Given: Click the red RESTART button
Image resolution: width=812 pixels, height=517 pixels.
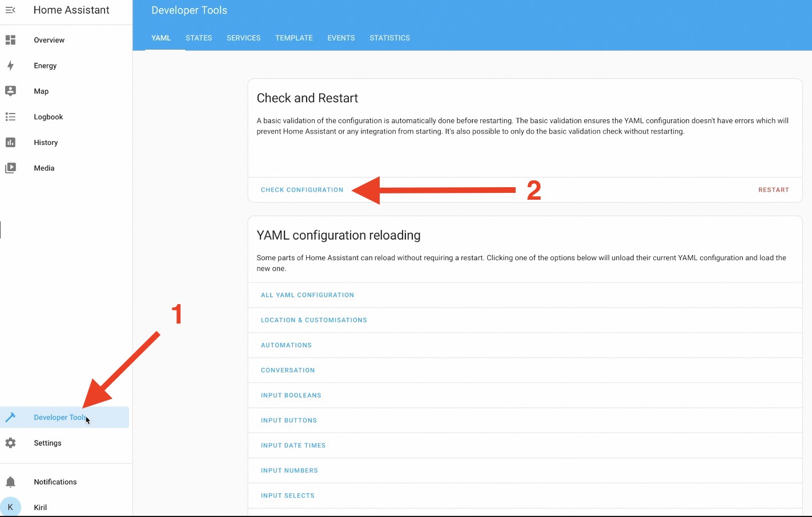Looking at the screenshot, I should click(x=774, y=190).
